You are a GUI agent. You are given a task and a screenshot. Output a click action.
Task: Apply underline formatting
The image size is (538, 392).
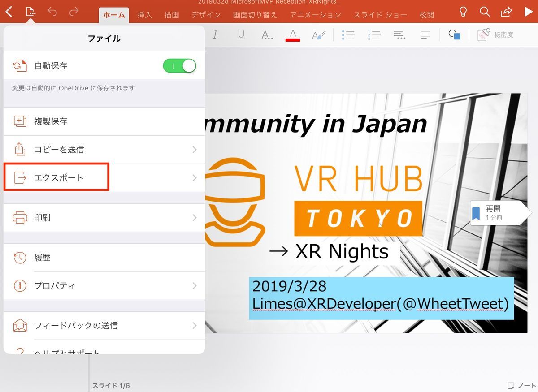coord(241,34)
